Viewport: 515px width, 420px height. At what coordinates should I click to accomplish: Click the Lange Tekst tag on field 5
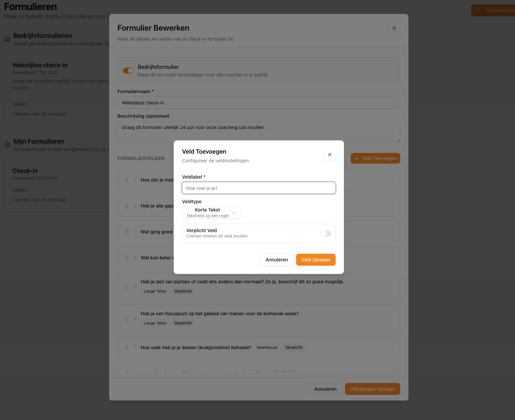(x=155, y=291)
